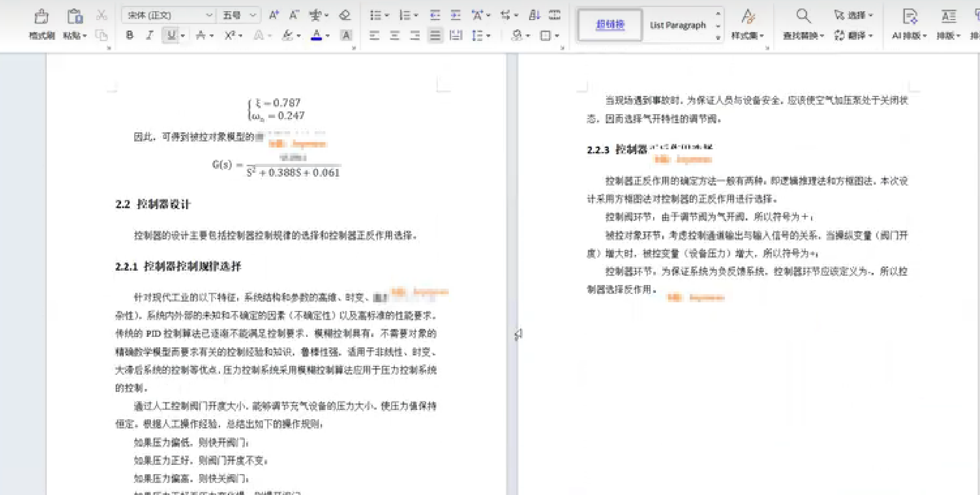Select List Paragraph style
This screenshot has width=980, height=495.
point(678,25)
